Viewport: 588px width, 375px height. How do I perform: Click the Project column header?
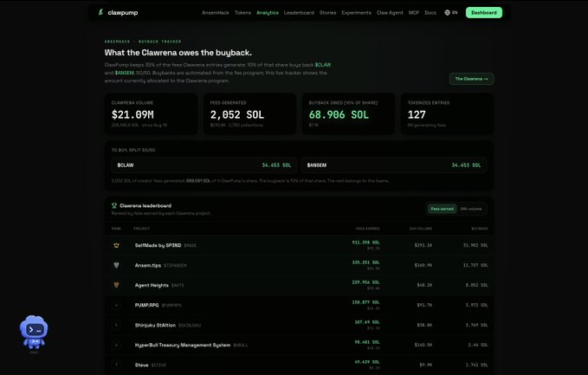(142, 229)
